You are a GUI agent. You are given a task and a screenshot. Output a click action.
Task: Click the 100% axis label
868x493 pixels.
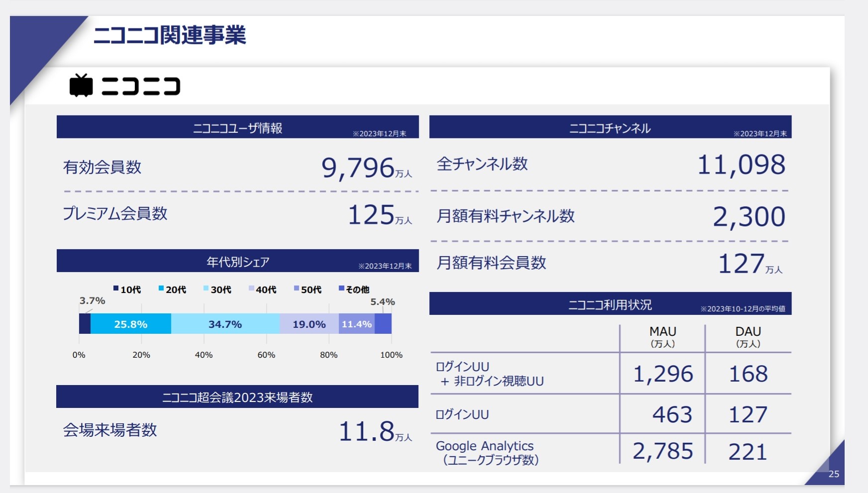click(391, 355)
